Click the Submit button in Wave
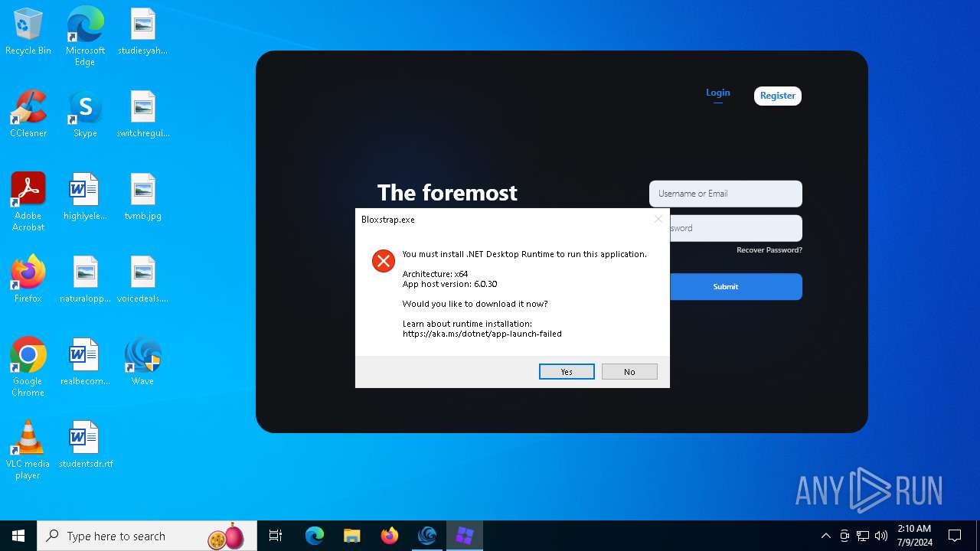 click(736, 286)
